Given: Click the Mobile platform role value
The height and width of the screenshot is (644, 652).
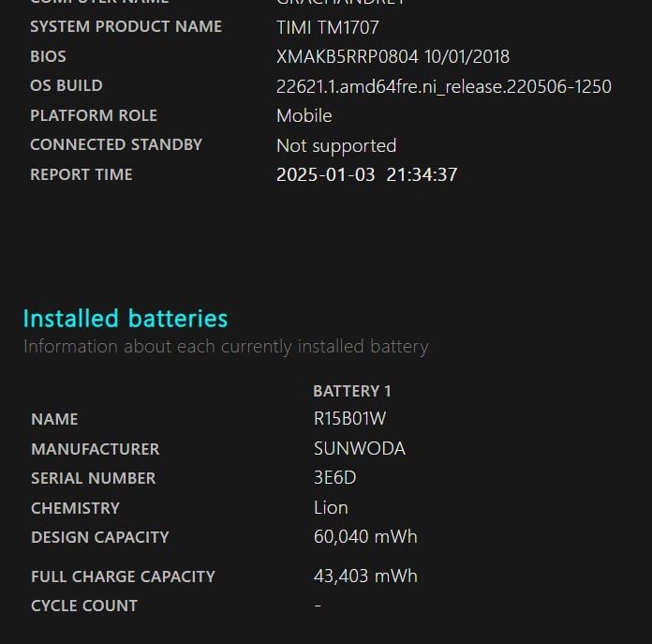Looking at the screenshot, I should point(304,116).
